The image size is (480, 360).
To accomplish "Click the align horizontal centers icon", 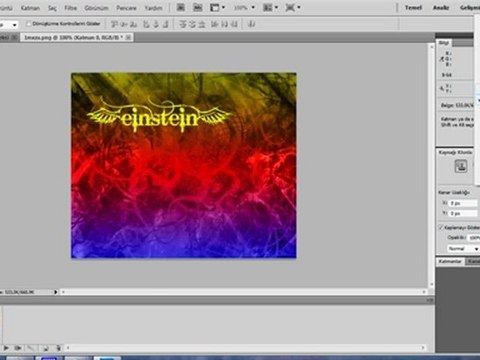I will pyautogui.click(x=156, y=24).
